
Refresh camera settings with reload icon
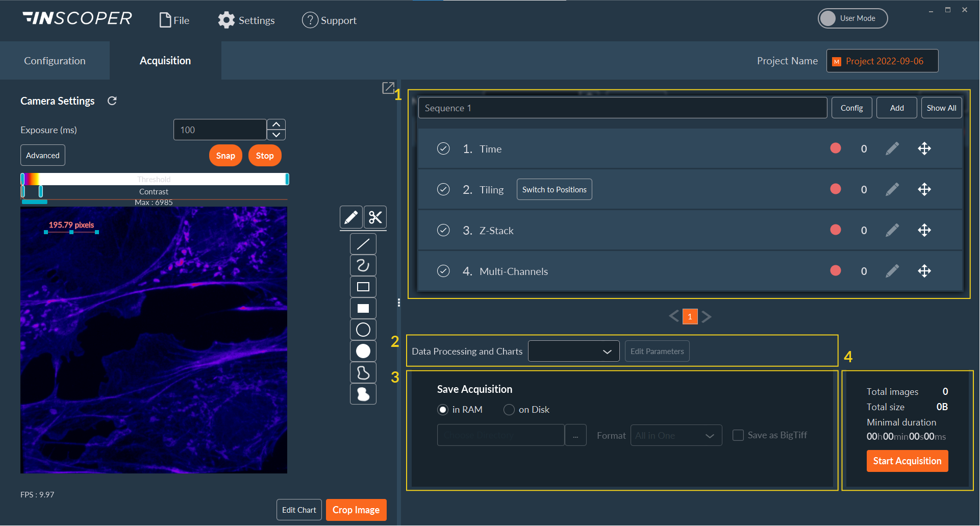click(x=112, y=101)
